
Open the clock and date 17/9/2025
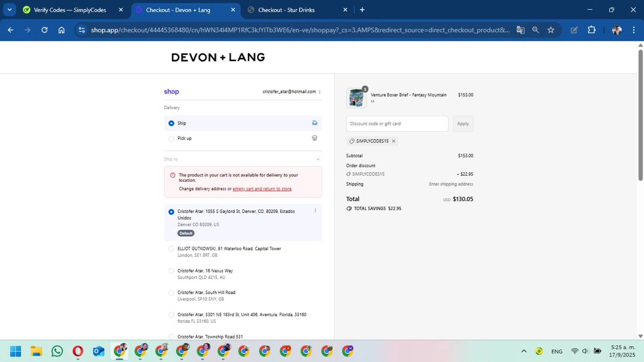tap(622, 351)
